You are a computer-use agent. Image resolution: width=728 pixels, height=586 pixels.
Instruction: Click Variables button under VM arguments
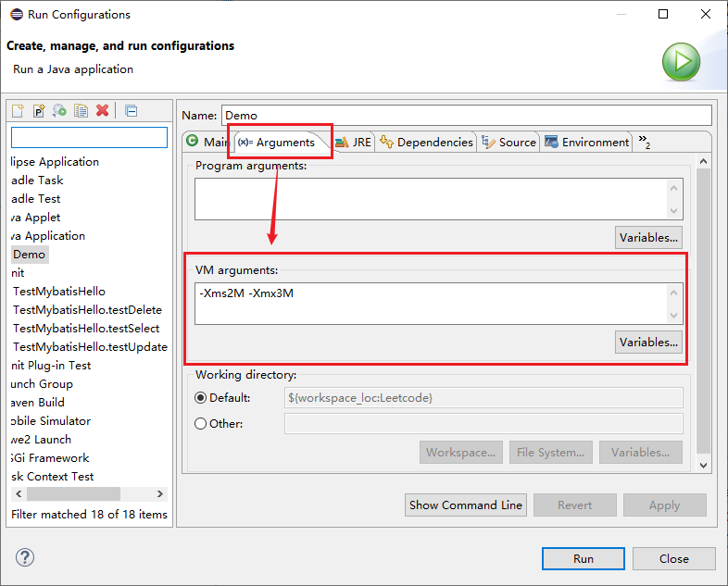pyautogui.click(x=648, y=342)
